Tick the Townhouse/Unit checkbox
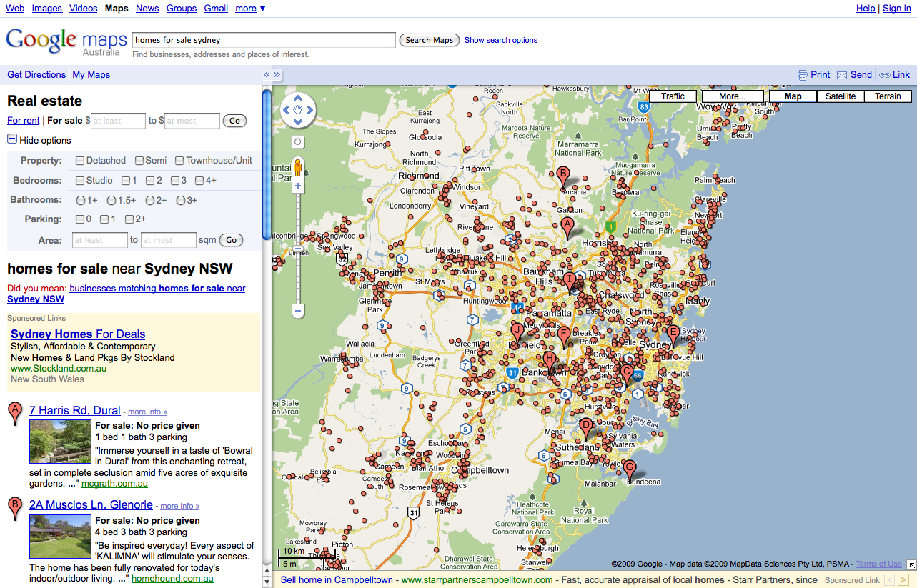917x588 pixels. pyautogui.click(x=179, y=161)
